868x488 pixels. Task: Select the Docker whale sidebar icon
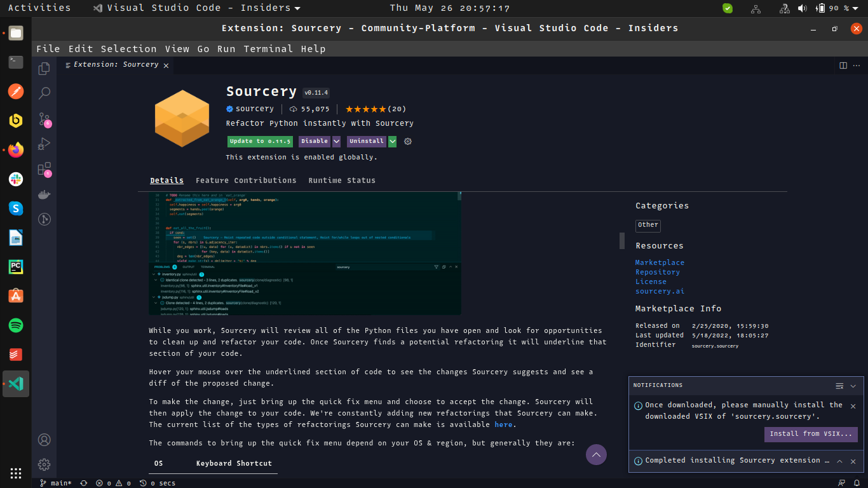(x=44, y=194)
